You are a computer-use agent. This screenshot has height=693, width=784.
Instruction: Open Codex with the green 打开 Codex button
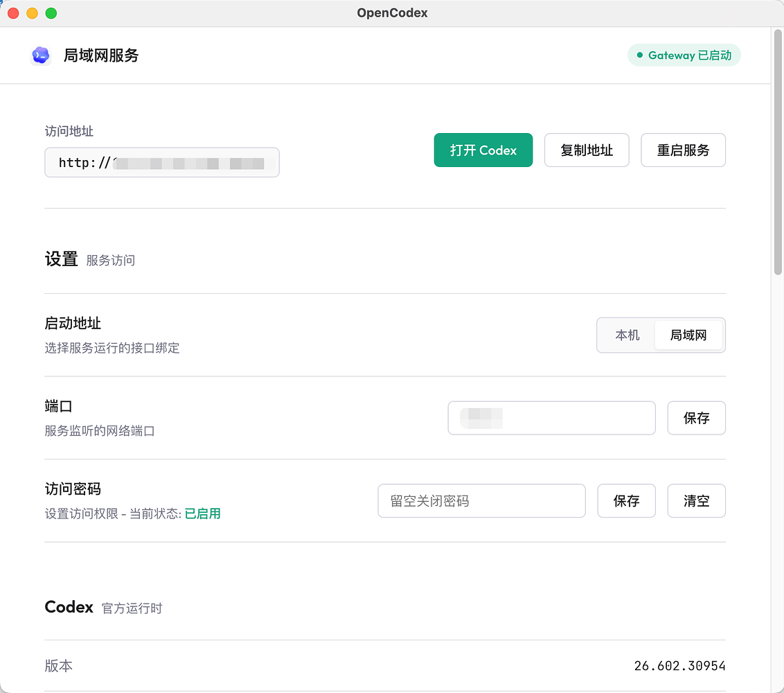coord(483,150)
